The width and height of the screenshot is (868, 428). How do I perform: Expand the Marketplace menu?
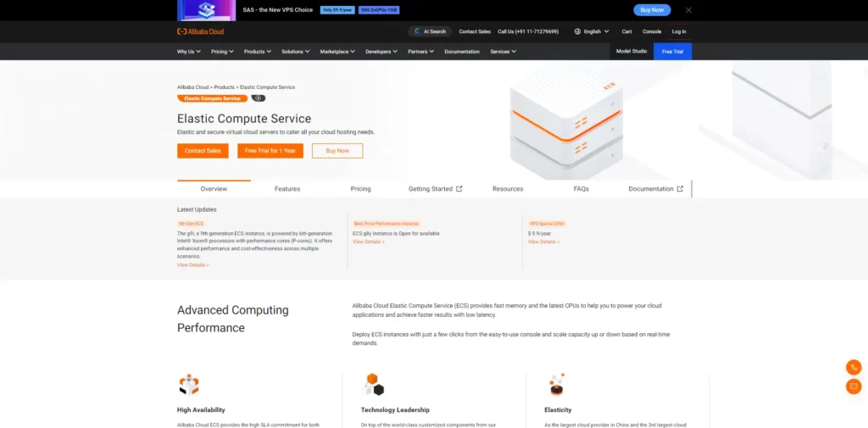337,52
